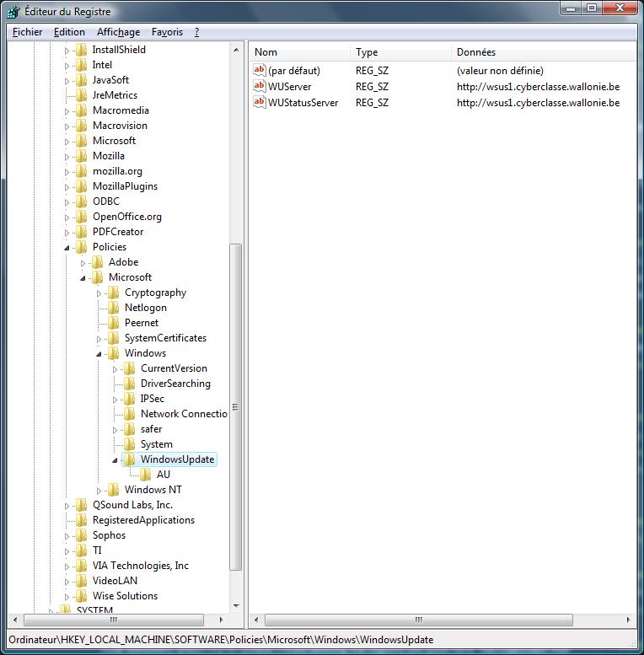Viewport: 644px width, 655px height.
Task: Click the System folder icon
Action: 130,444
